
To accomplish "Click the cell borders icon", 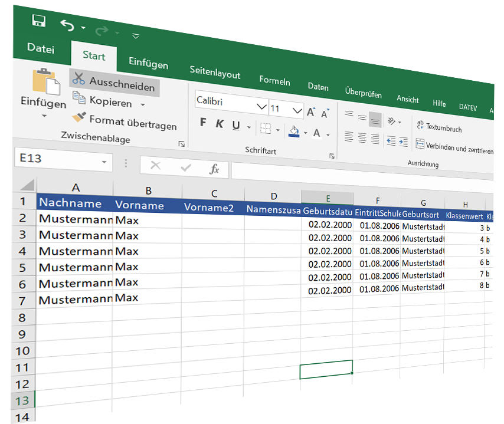I will (x=266, y=128).
